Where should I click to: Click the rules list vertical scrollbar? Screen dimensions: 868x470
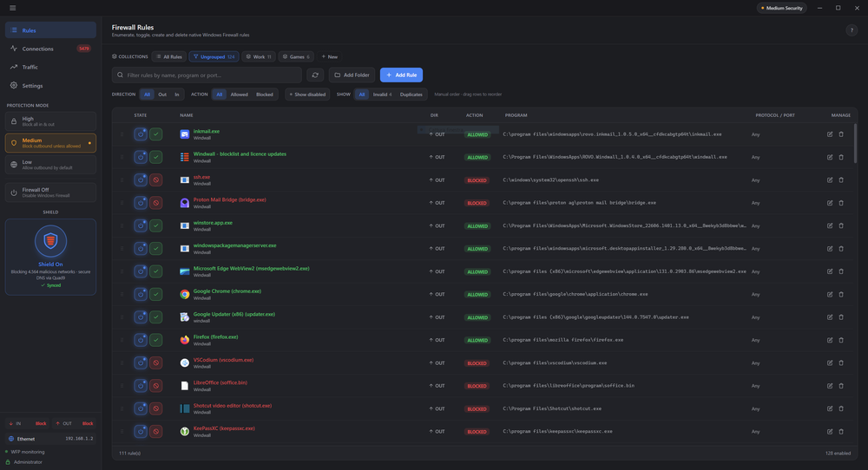click(855, 143)
